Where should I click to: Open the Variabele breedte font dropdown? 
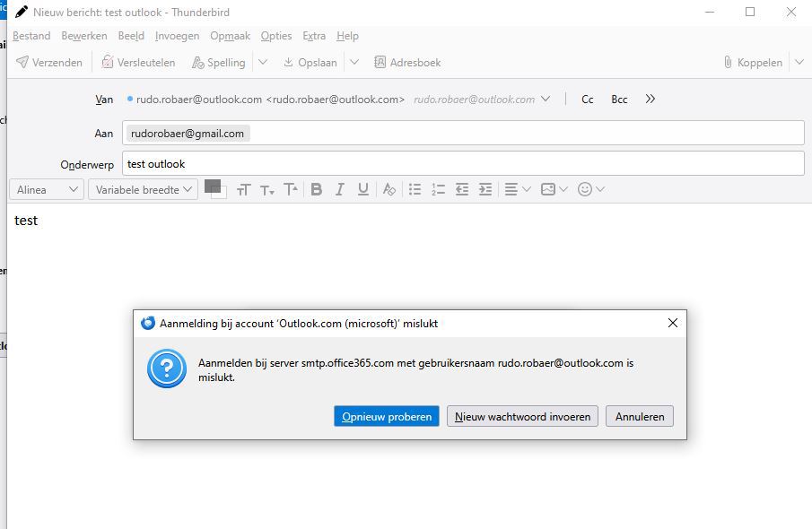point(143,189)
